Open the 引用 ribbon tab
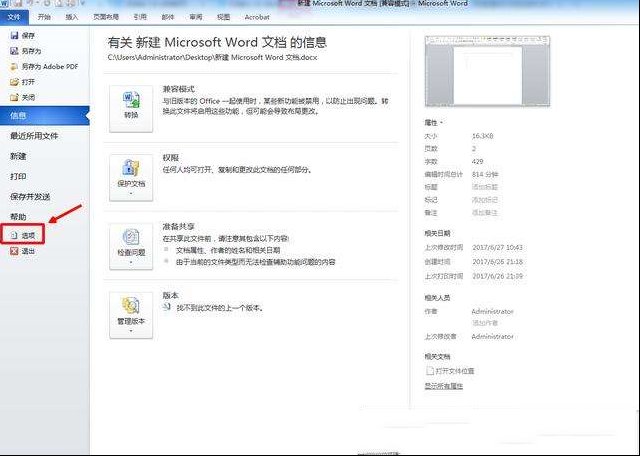 point(140,17)
